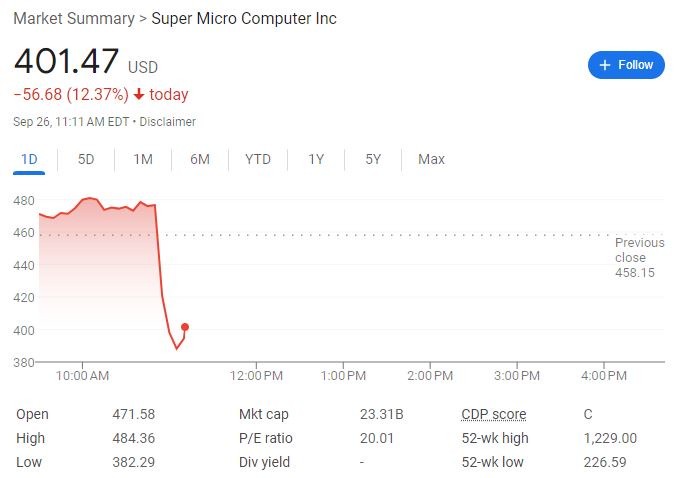Select the 1M time range tab
This screenshot has width=696, height=478.
[x=143, y=159]
